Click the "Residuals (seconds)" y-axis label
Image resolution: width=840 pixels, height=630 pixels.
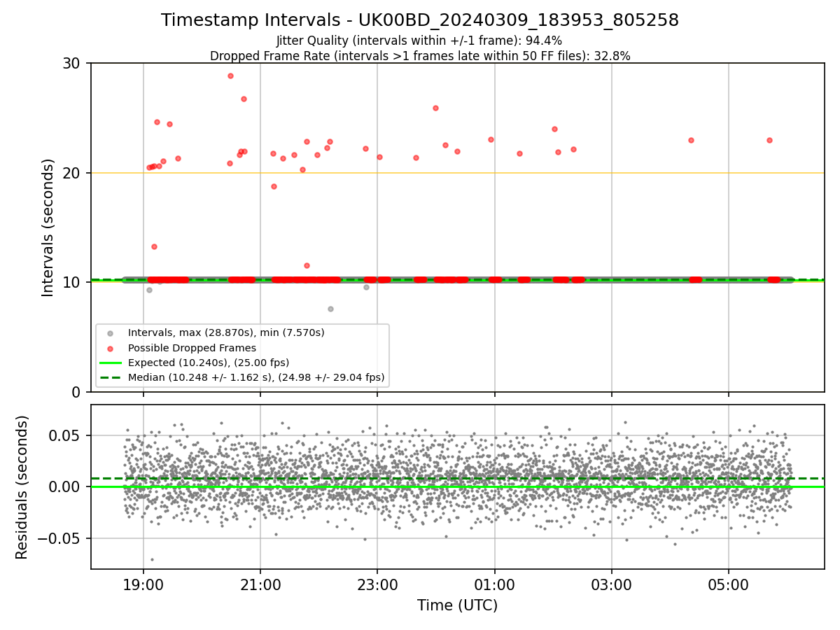click(22, 487)
